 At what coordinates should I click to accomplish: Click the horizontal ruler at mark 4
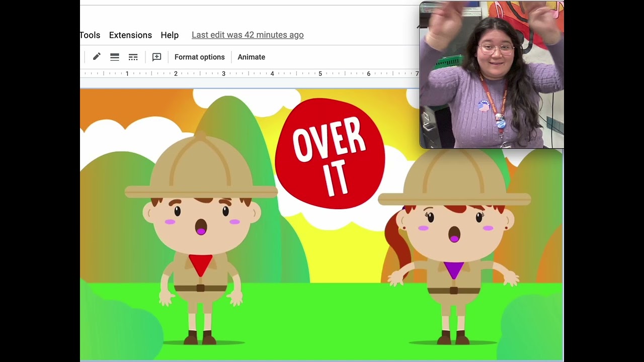272,73
